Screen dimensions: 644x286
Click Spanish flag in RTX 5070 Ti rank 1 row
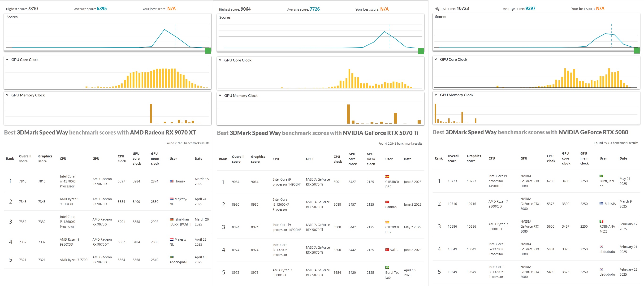pyautogui.click(x=387, y=177)
